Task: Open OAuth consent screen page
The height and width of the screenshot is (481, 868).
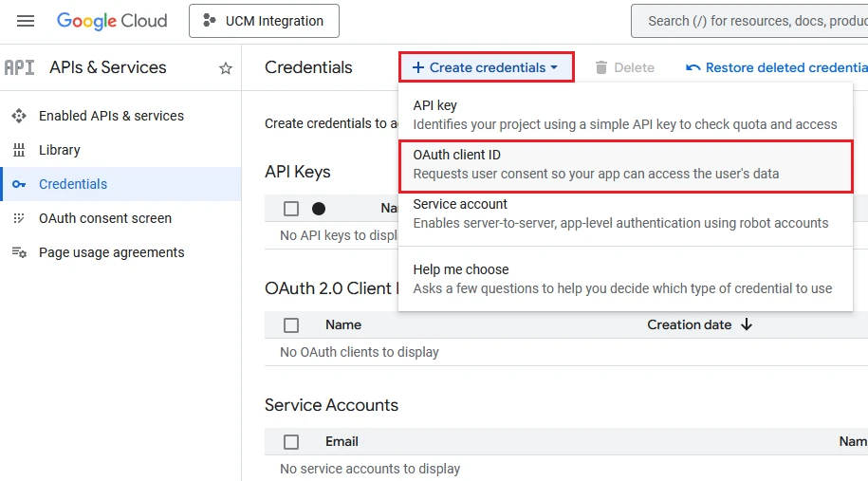Action: (x=105, y=218)
